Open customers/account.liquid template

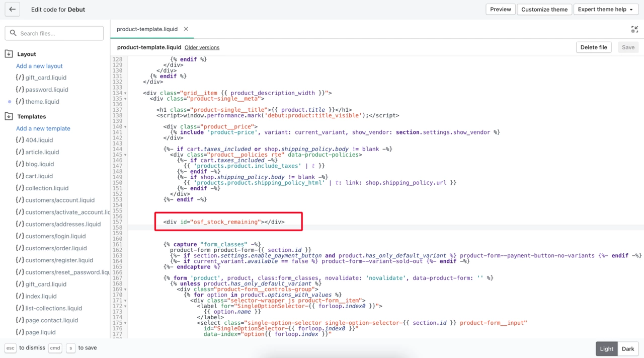click(x=60, y=200)
